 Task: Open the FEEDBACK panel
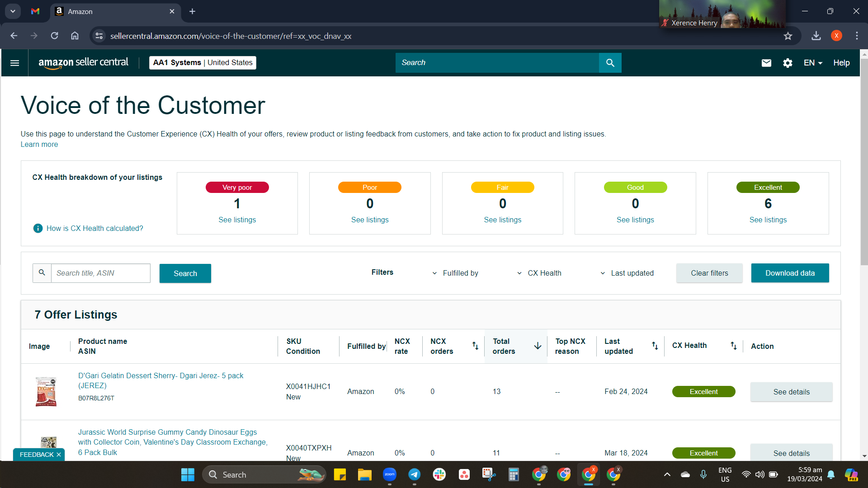click(x=37, y=455)
